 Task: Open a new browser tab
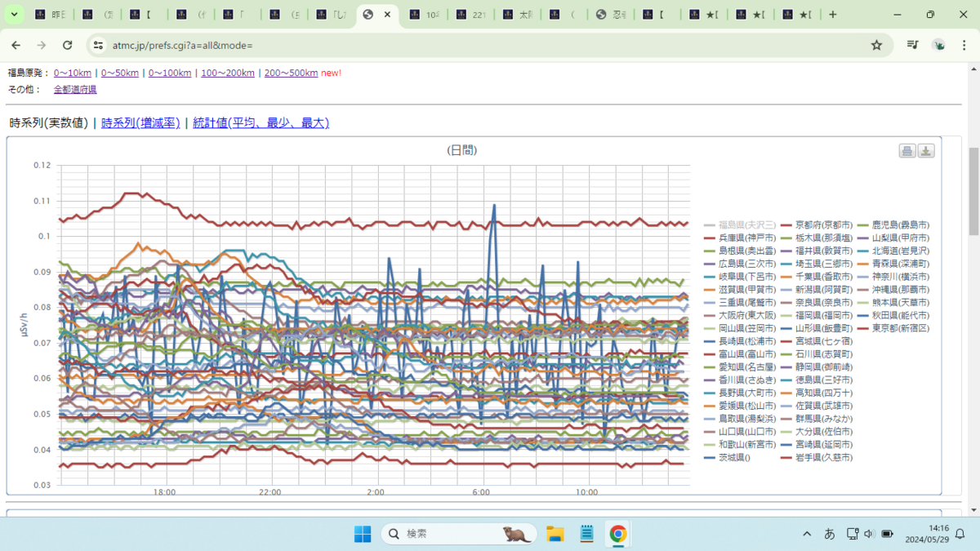click(x=832, y=15)
